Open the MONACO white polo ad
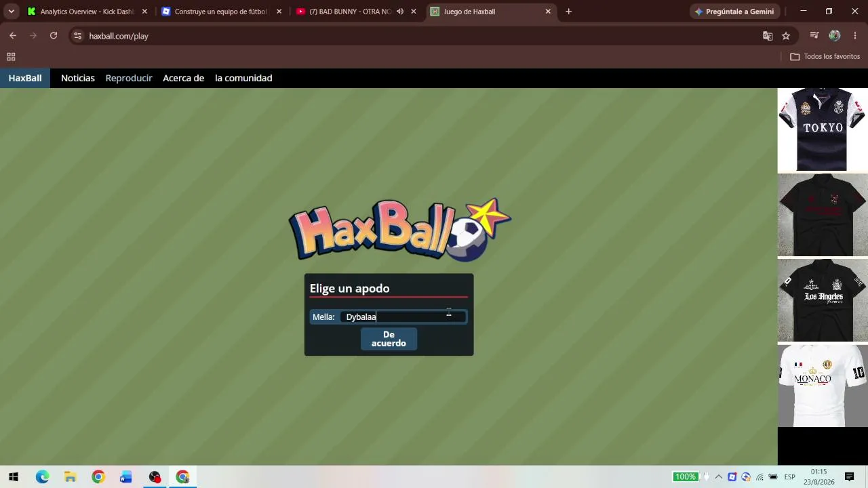Screen dimensions: 868x488 tap(823, 386)
